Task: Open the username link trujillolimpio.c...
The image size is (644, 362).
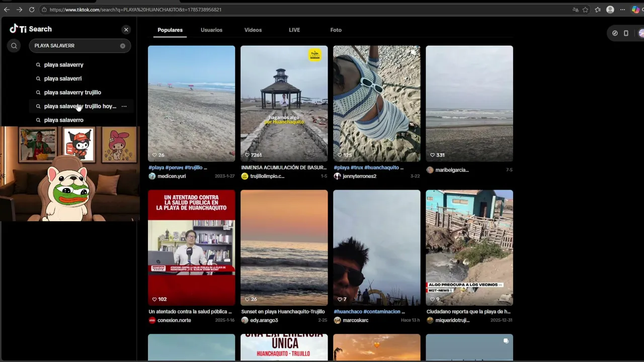Action: [x=267, y=176]
